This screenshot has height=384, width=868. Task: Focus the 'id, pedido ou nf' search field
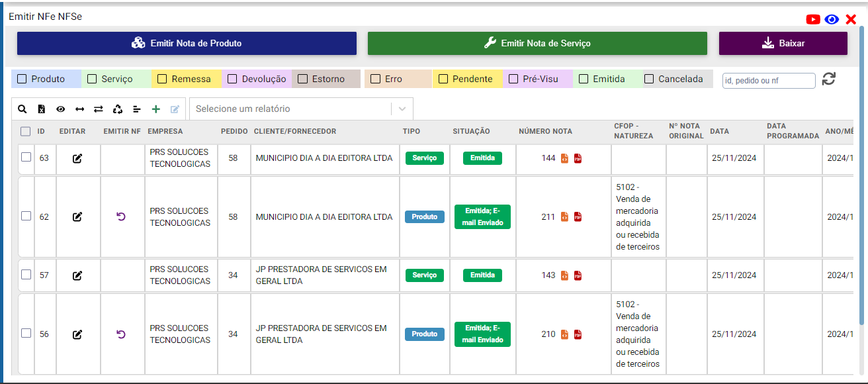click(x=768, y=81)
